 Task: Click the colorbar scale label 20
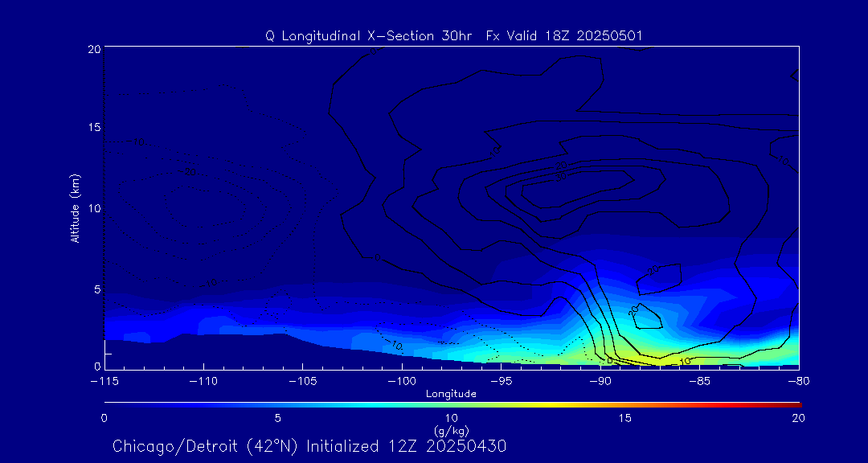click(799, 419)
